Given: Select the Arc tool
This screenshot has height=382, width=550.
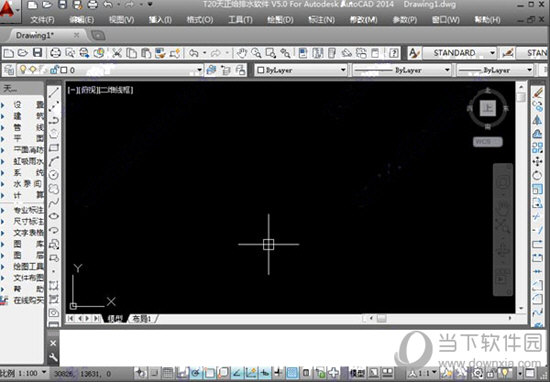Looking at the screenshot, I should pyautogui.click(x=54, y=161).
